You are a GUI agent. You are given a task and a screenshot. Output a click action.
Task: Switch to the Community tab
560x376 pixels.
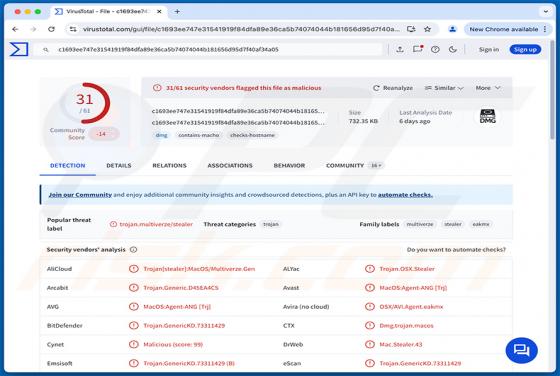click(x=345, y=166)
